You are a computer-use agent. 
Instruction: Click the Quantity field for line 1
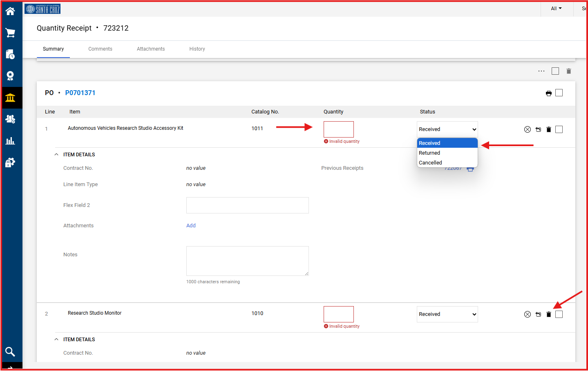coord(338,129)
